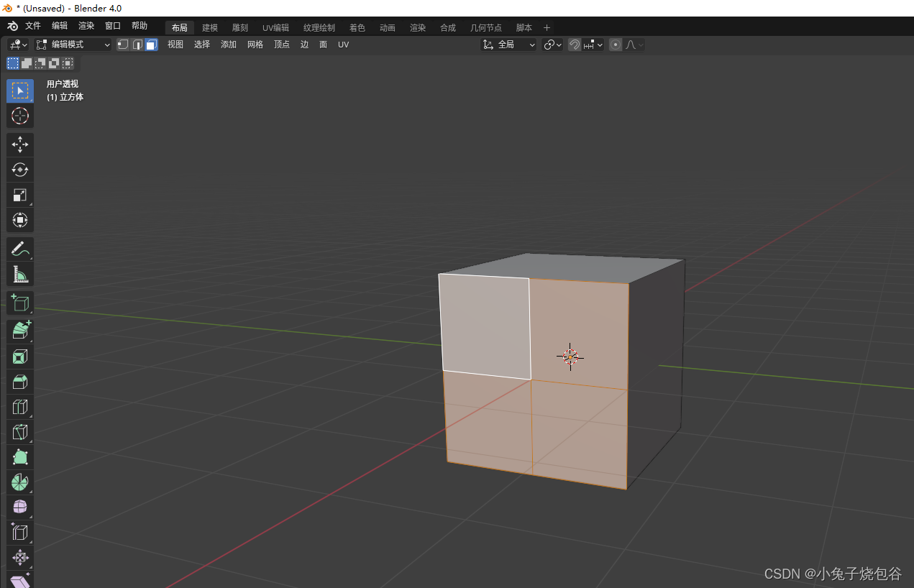914x588 pixels.
Task: Open the 窗口 menu
Action: (x=113, y=26)
